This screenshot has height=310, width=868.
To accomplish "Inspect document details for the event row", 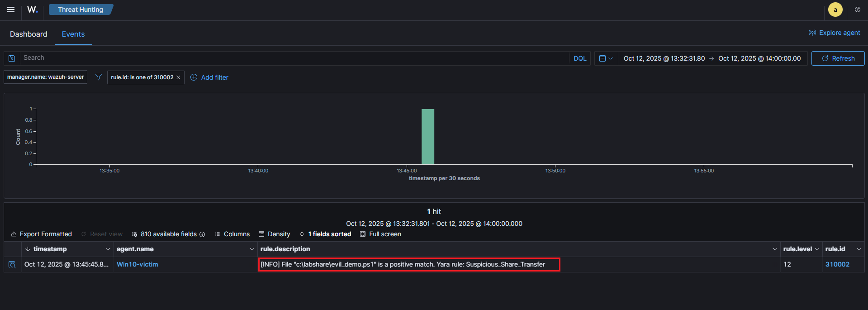I will point(12,265).
